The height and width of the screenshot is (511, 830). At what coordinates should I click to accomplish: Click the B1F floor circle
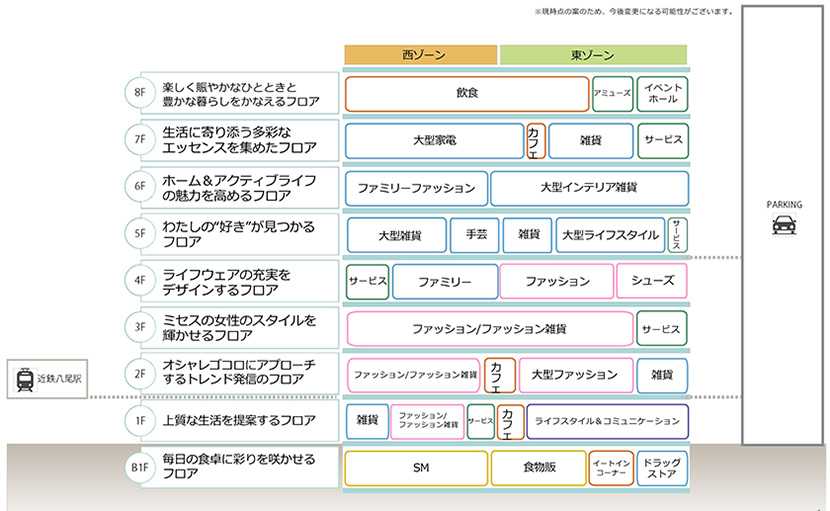click(140, 467)
